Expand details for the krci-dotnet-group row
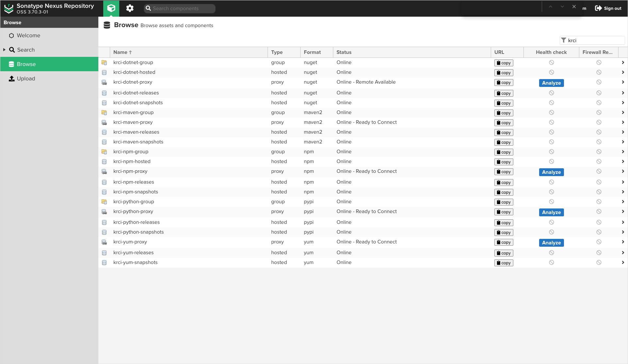 623,62
